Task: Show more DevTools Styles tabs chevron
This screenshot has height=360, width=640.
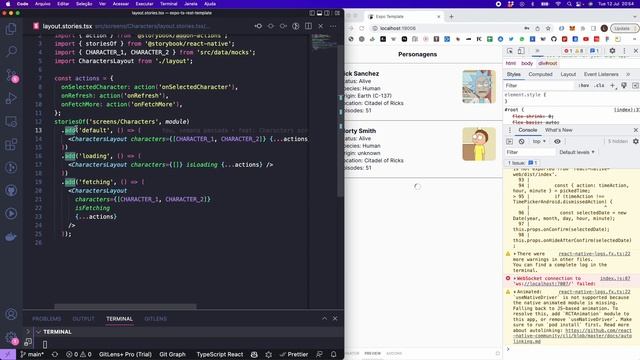Action: click(628, 74)
